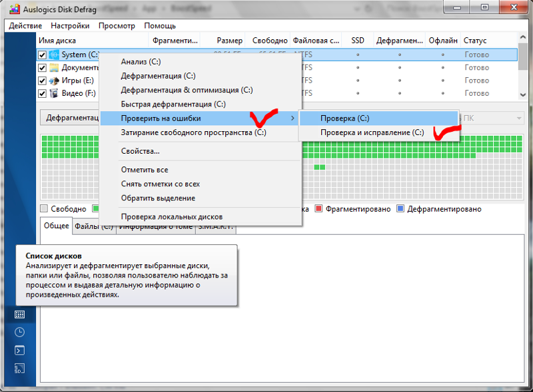Select Проверка и исправление (C:)
533x392 pixels.
pos(379,132)
